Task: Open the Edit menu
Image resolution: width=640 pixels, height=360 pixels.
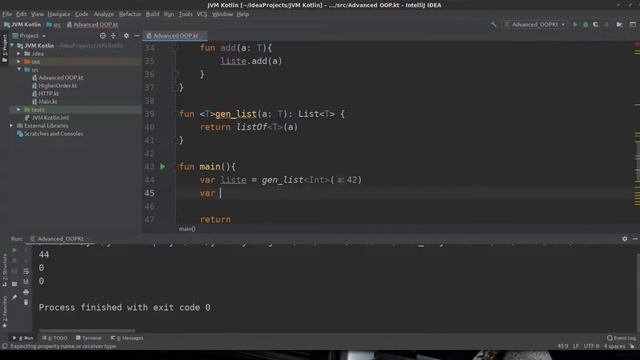Action: point(21,14)
